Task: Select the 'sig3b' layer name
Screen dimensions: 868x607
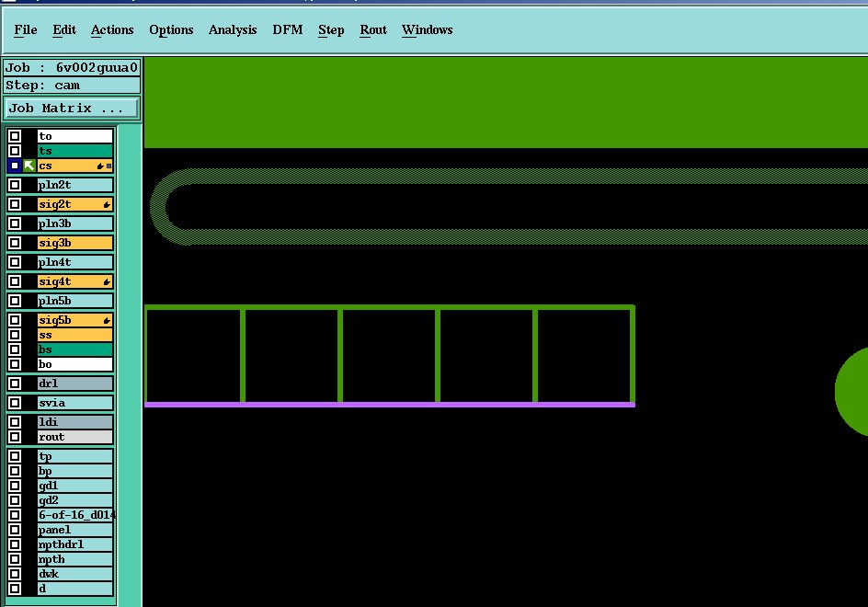Action: point(74,243)
